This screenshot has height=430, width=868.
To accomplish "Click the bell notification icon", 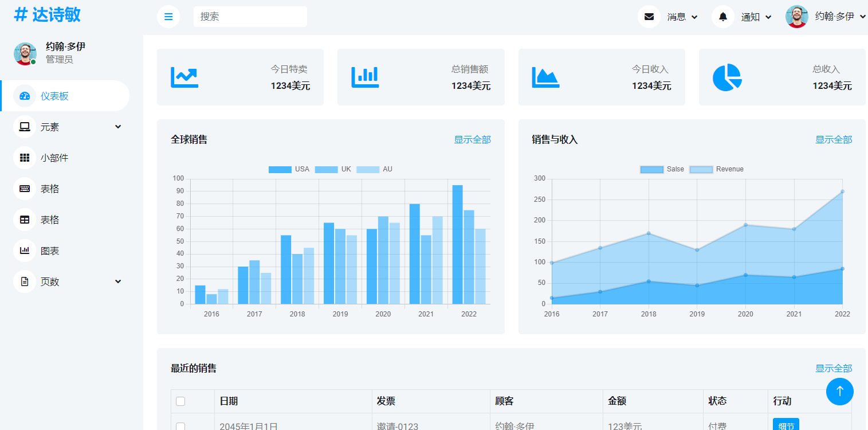I will click(723, 17).
